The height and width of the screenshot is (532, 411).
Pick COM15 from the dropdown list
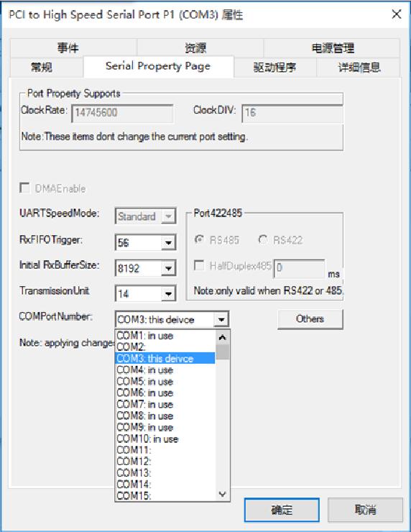[x=165, y=495]
